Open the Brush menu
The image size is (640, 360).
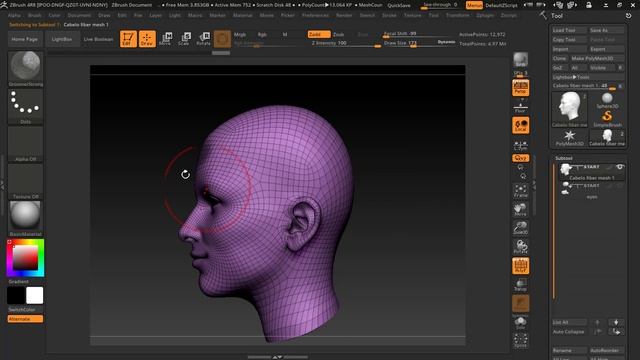[35, 15]
